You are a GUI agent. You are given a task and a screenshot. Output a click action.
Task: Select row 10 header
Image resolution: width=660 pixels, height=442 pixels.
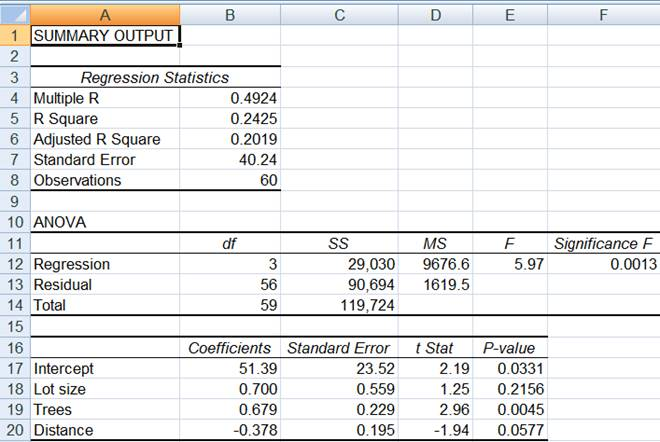(x=14, y=222)
